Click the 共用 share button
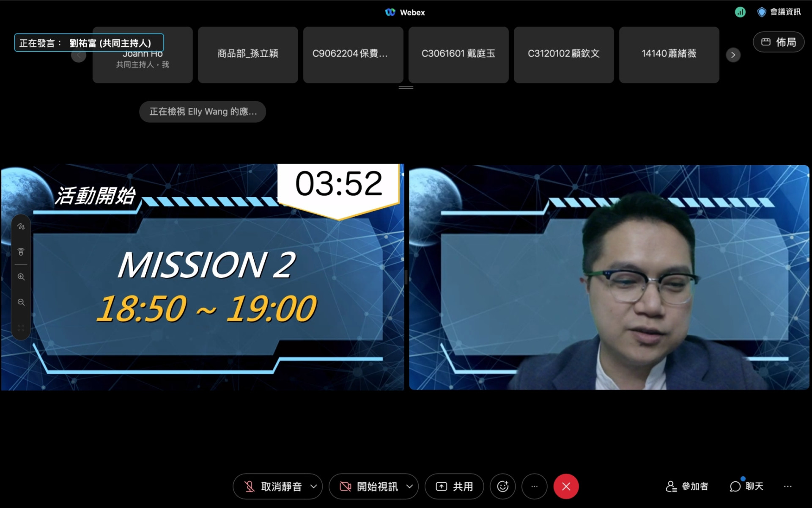Image resolution: width=812 pixels, height=508 pixels. point(454,486)
